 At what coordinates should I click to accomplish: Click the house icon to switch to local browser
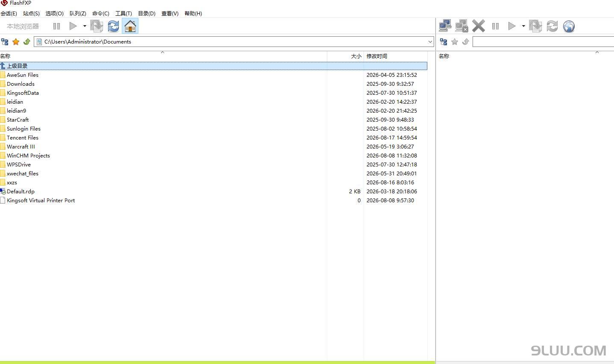pyautogui.click(x=130, y=26)
